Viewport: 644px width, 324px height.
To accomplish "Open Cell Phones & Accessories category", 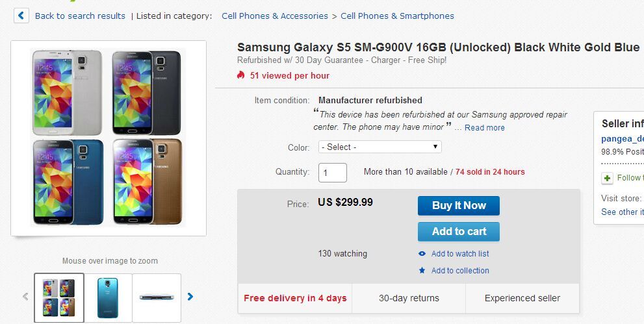I will click(274, 16).
